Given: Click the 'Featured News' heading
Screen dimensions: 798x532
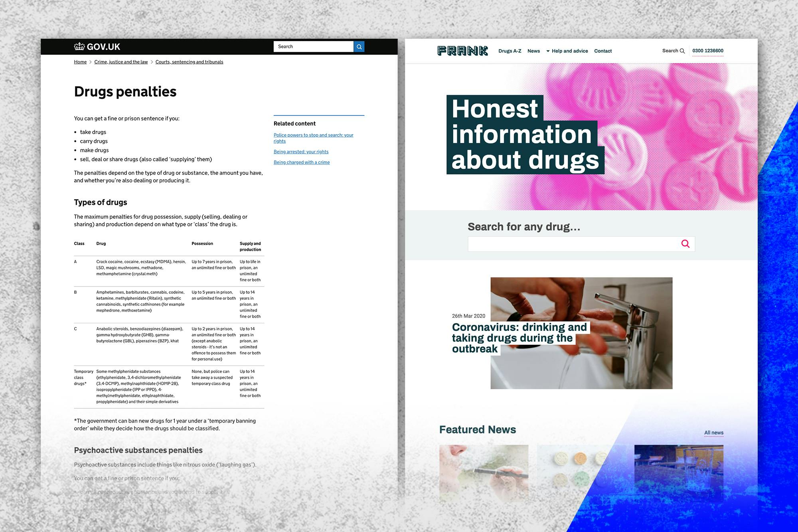Looking at the screenshot, I should coord(478,429).
